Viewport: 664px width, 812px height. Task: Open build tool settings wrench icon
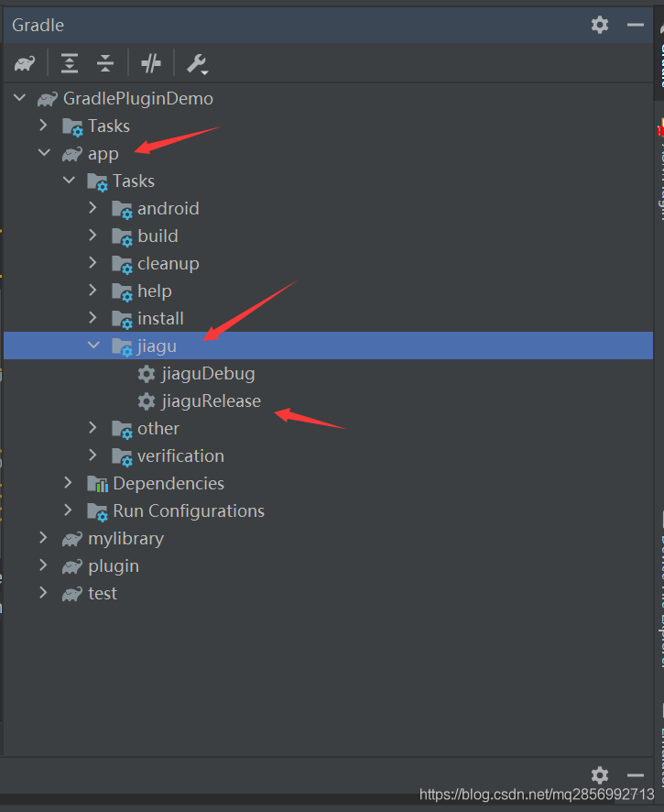[x=197, y=63]
